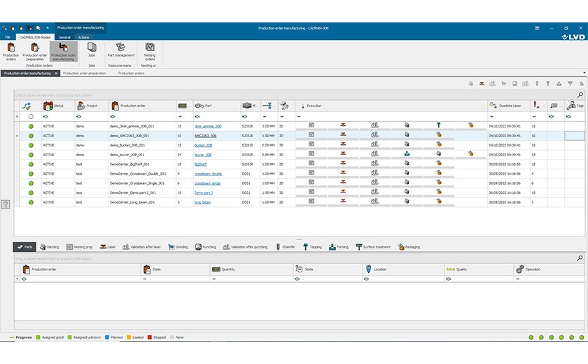Open filter operator in lower Location filter cell
588x364 pixels.
(366, 279)
